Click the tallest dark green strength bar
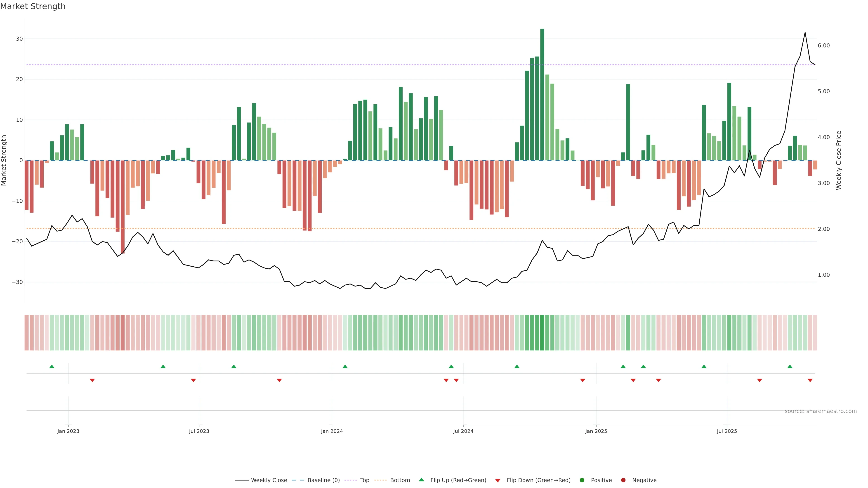This screenshot has height=488, width=868. coord(542,94)
